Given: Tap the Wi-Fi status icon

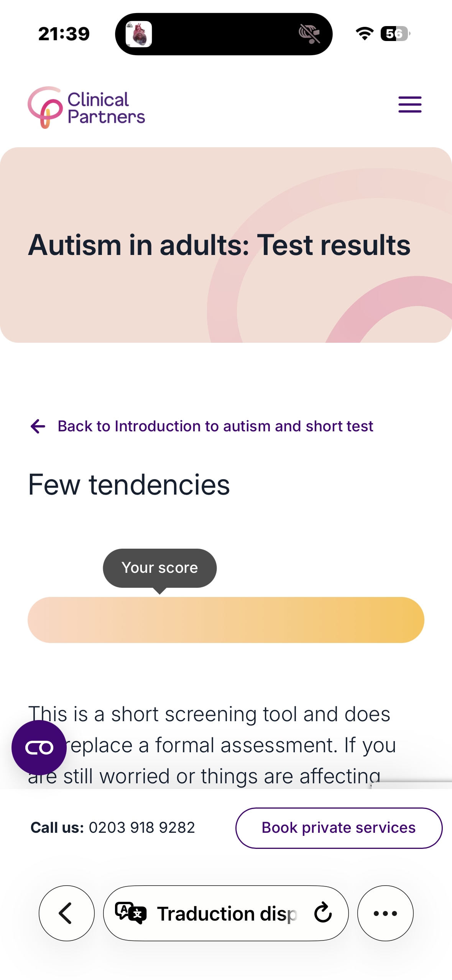Looking at the screenshot, I should pyautogui.click(x=364, y=34).
